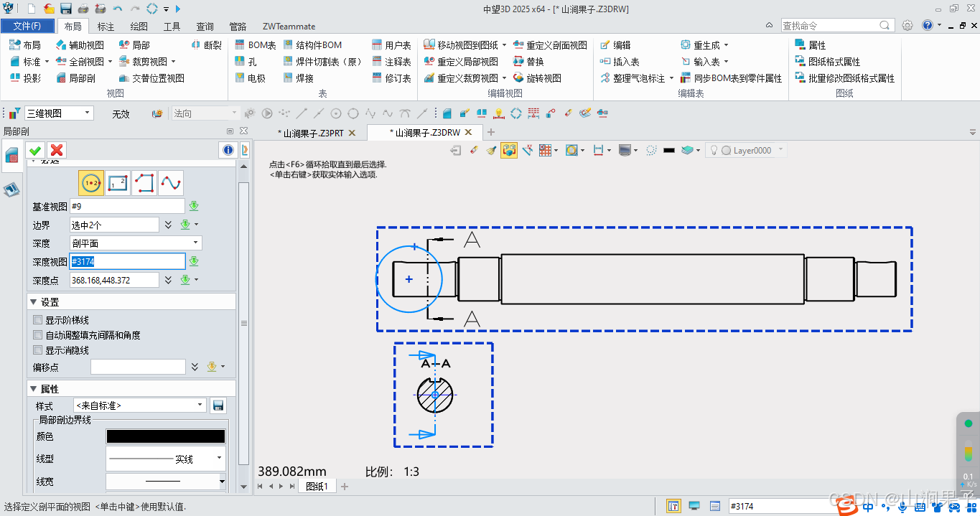Select the spline boundary mode icon
This screenshot has height=516, width=980.
[x=171, y=184]
